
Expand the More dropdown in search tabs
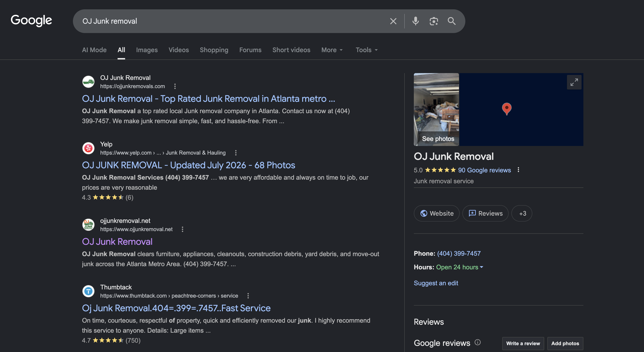click(332, 50)
